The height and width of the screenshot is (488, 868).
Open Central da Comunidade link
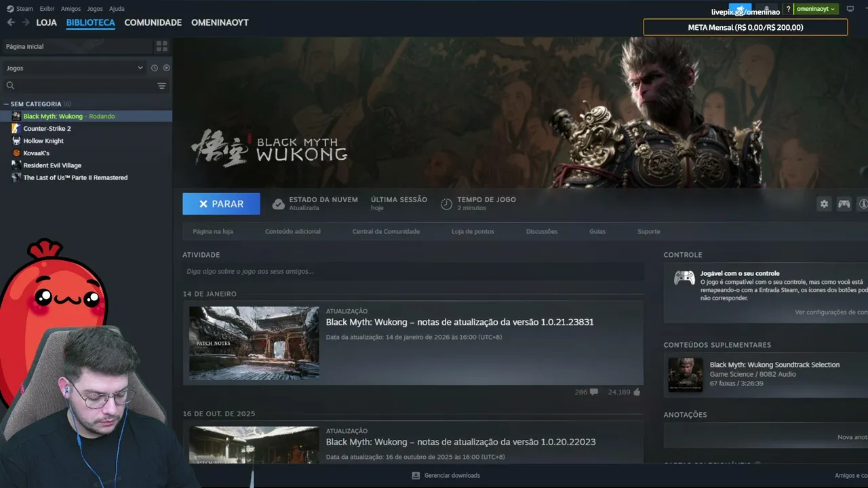click(386, 231)
